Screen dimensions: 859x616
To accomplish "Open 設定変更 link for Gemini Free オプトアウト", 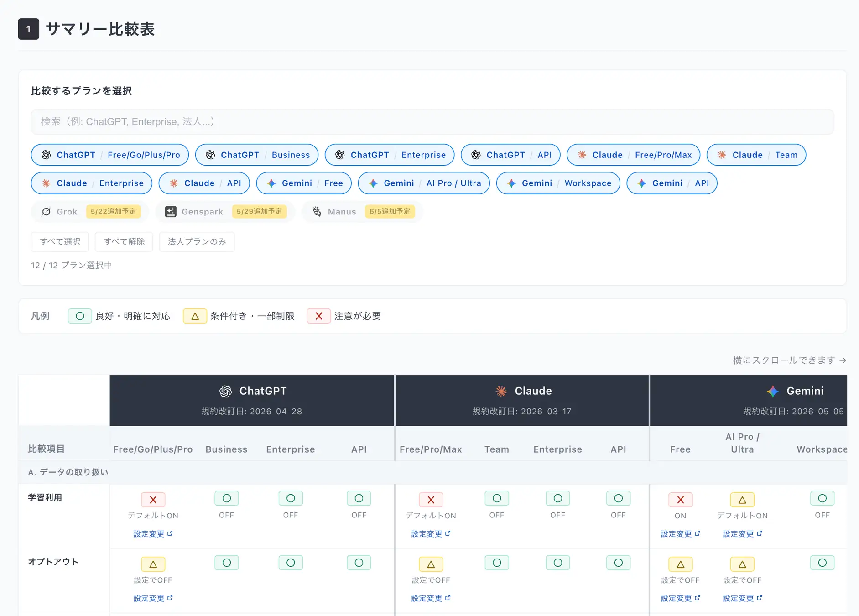I will coord(681,598).
